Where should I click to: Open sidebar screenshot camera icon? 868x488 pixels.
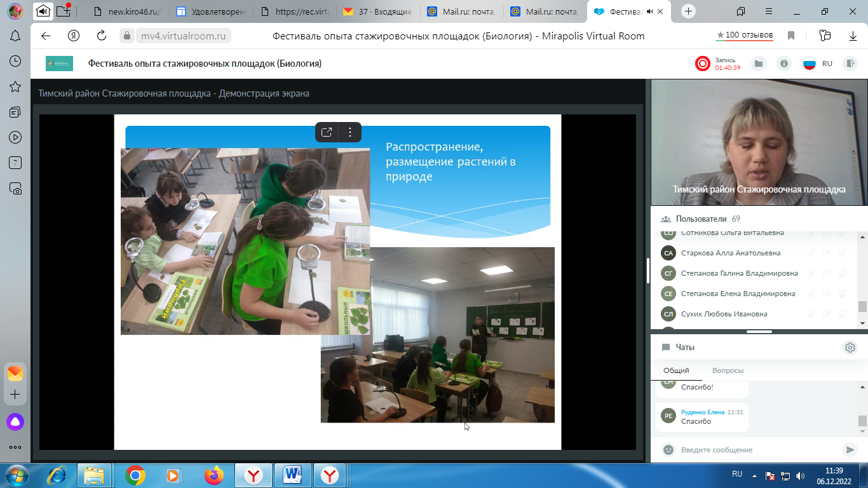click(15, 188)
